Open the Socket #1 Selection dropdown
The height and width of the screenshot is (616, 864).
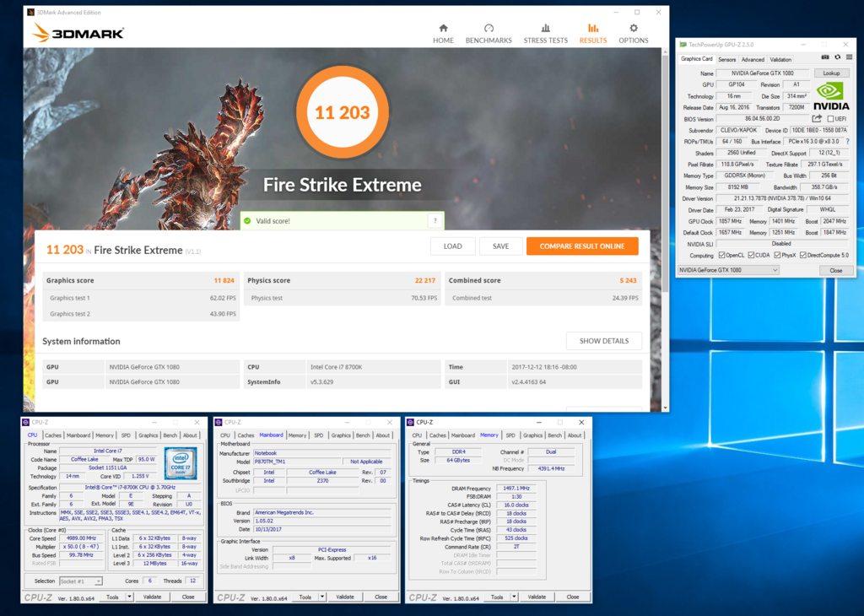(80, 581)
